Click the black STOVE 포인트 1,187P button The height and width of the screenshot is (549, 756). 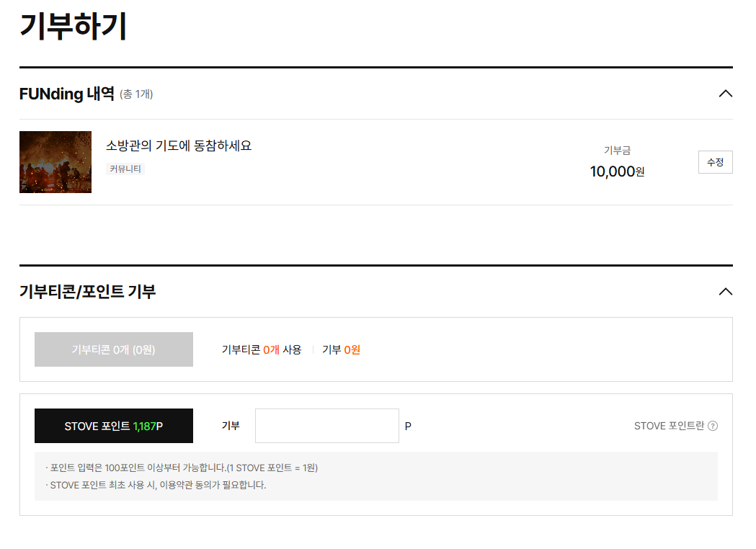point(114,426)
